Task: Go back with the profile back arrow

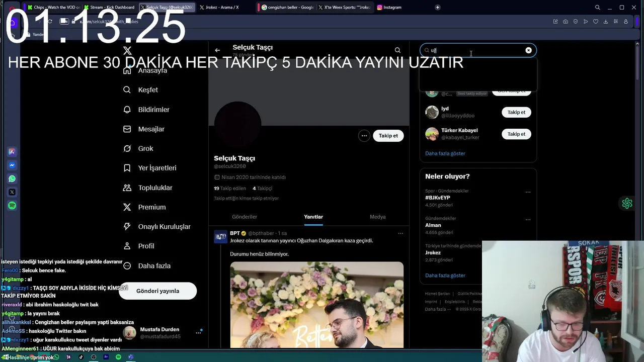Action: coord(217,50)
